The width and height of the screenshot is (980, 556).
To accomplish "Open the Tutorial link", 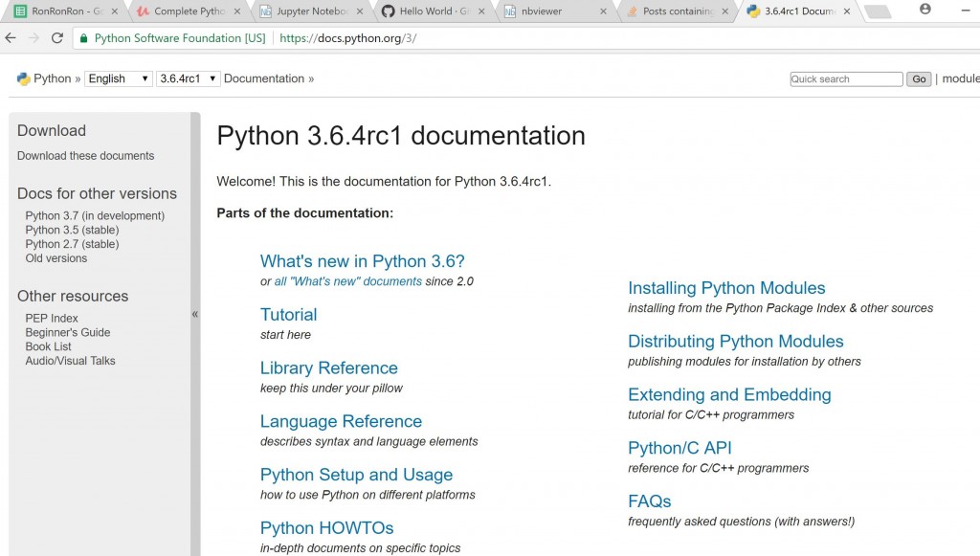I will (x=288, y=315).
